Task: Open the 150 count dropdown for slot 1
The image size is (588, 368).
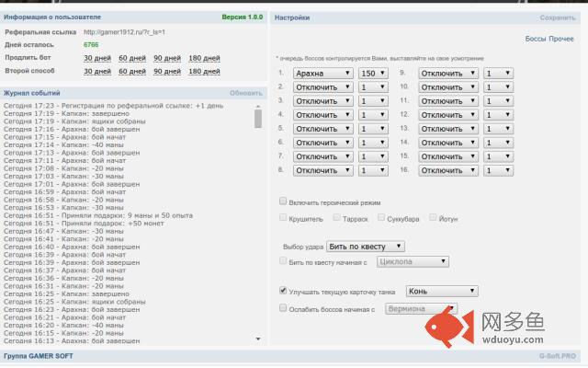Action: pyautogui.click(x=373, y=74)
